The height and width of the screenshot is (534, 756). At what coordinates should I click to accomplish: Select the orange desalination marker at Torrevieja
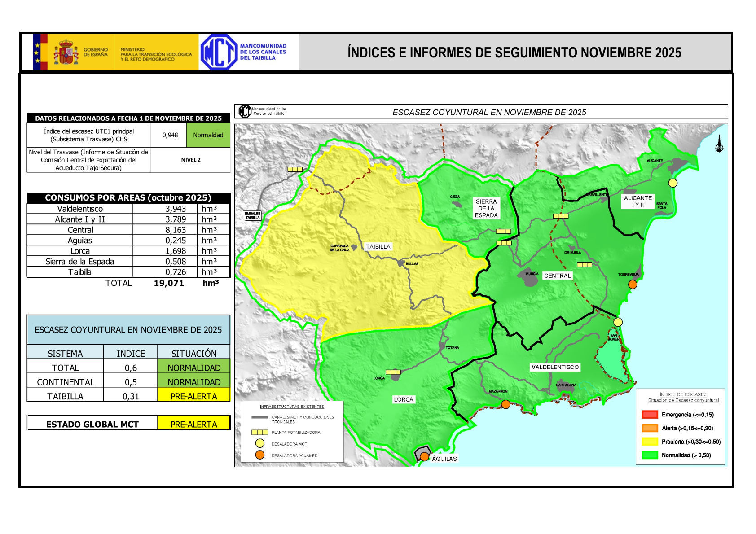pos(632,284)
